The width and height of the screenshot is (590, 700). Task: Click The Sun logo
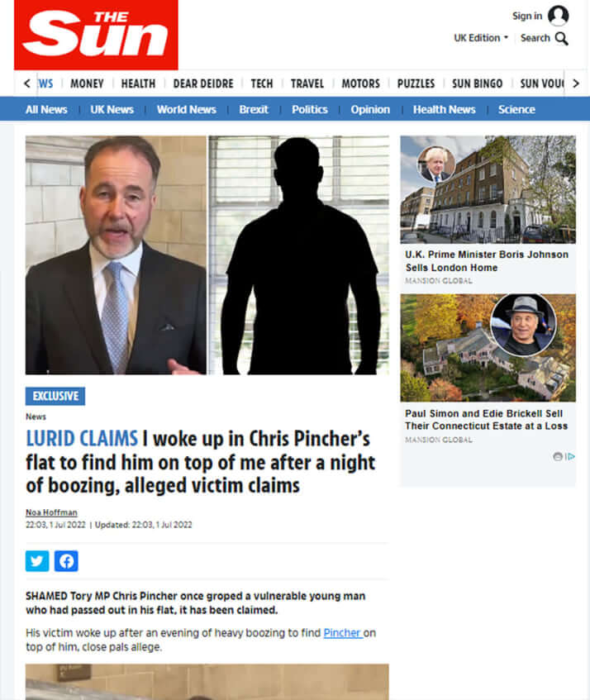pos(96,35)
